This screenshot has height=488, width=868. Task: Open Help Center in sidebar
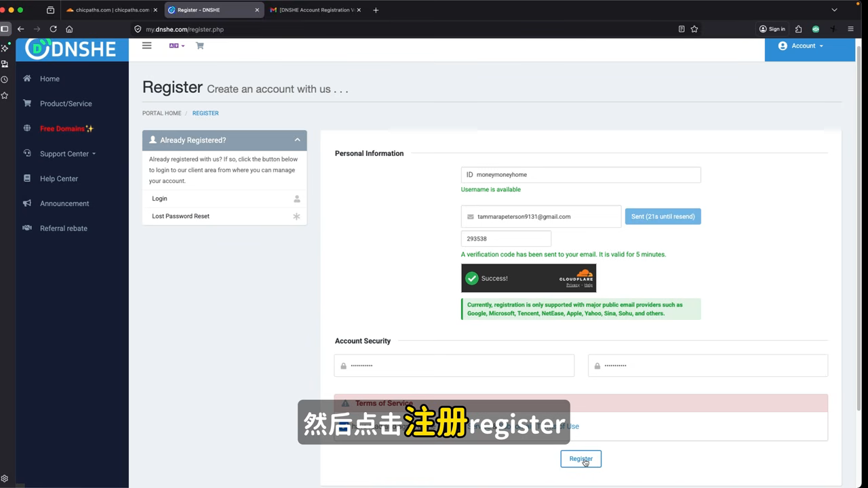(x=59, y=179)
